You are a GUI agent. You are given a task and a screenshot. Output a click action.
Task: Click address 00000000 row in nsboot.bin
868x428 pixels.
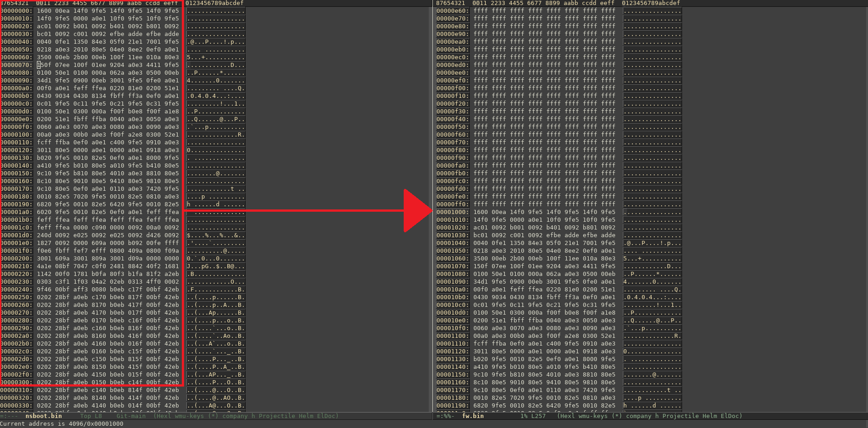pos(122,10)
